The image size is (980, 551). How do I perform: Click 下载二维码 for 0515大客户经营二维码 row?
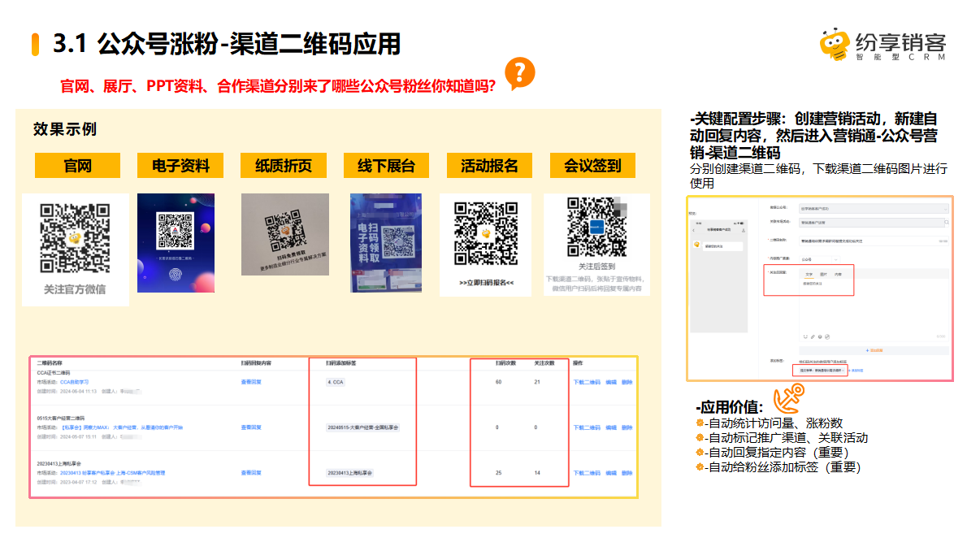pyautogui.click(x=587, y=427)
